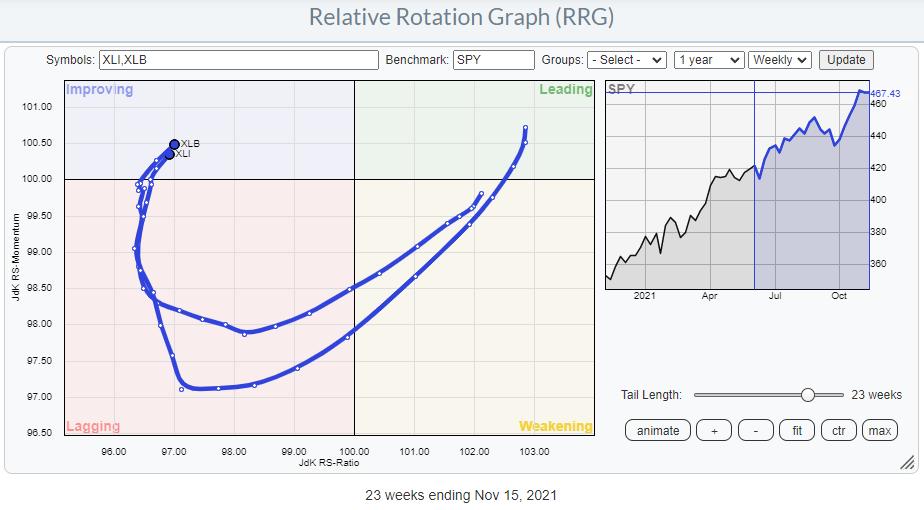Click the Leading quadrant label
924x510 pixels.
pos(566,90)
